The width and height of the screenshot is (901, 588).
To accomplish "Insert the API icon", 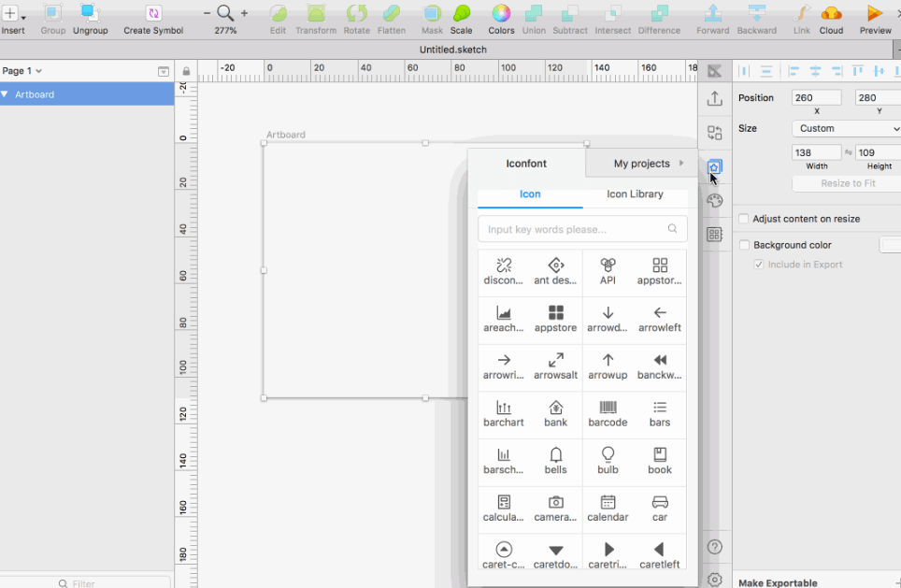I will (608, 272).
